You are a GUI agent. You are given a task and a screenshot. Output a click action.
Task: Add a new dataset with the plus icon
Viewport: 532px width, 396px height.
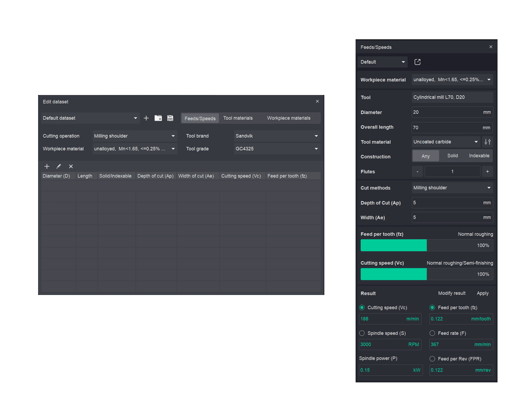pos(146,118)
